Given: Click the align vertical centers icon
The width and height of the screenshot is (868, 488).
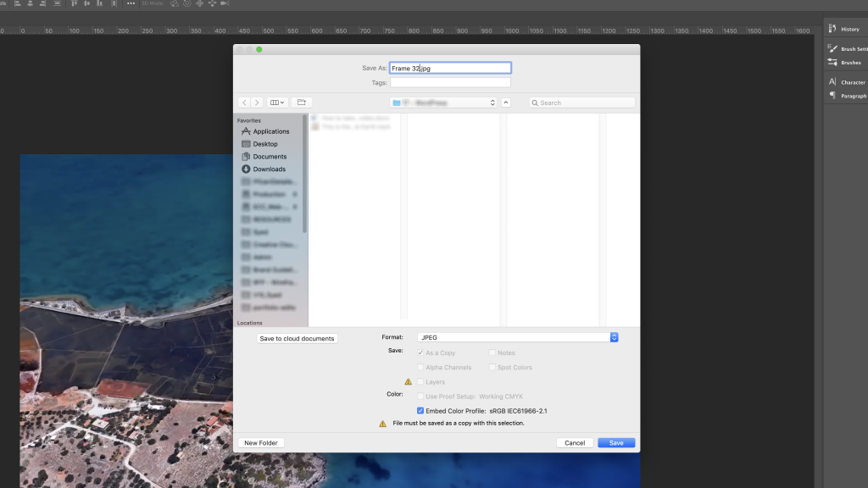Looking at the screenshot, I should [x=87, y=3].
